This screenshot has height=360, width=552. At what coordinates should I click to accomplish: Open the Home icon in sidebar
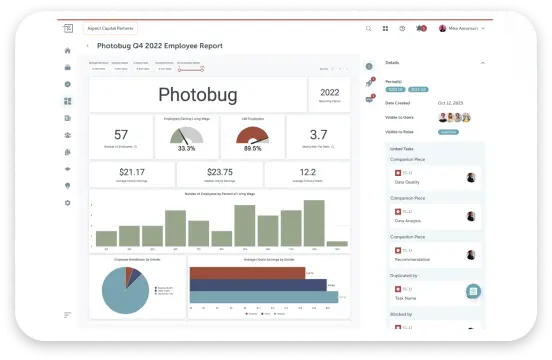coord(68,50)
